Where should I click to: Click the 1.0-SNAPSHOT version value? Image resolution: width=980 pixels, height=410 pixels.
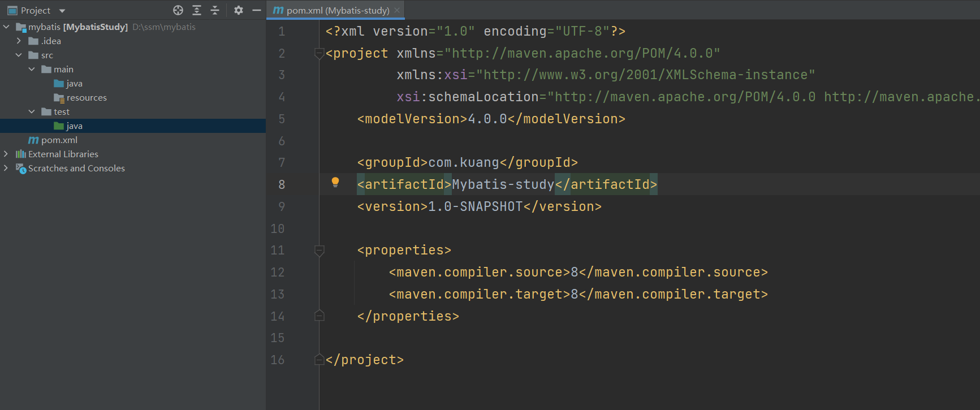475,206
